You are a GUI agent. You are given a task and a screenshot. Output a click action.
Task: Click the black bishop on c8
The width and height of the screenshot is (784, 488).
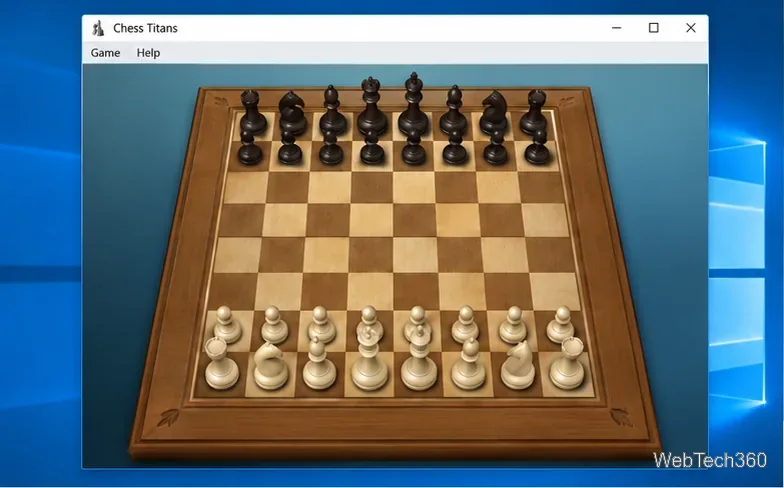click(x=332, y=110)
